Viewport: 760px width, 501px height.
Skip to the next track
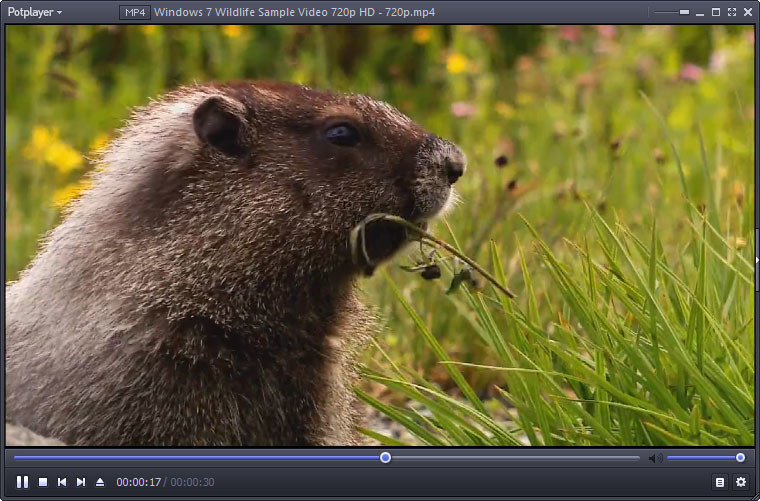[x=81, y=482]
